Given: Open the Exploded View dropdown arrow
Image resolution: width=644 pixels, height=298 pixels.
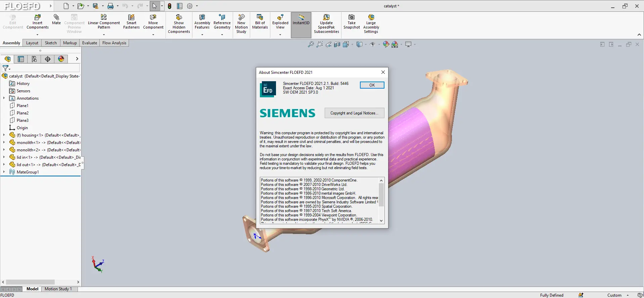Looking at the screenshot, I should pos(280,35).
